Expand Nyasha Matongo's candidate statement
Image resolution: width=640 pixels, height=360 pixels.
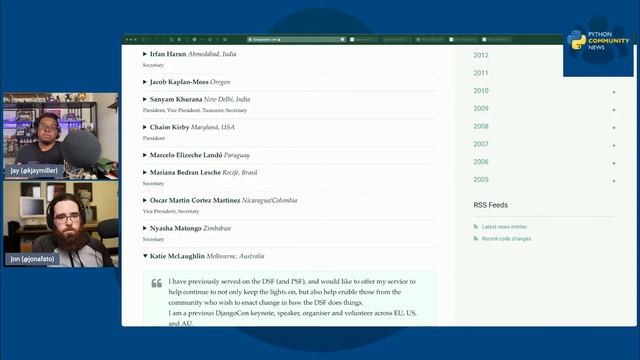click(144, 228)
